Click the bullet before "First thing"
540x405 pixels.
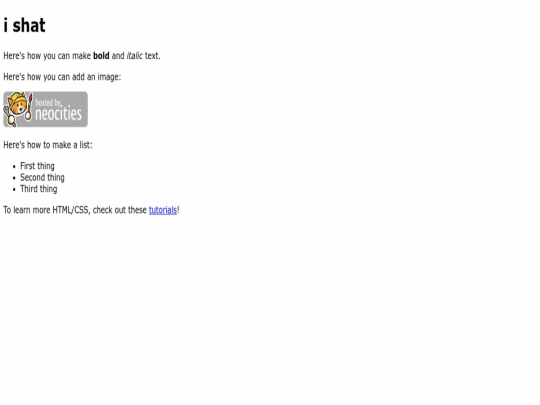pos(14,167)
